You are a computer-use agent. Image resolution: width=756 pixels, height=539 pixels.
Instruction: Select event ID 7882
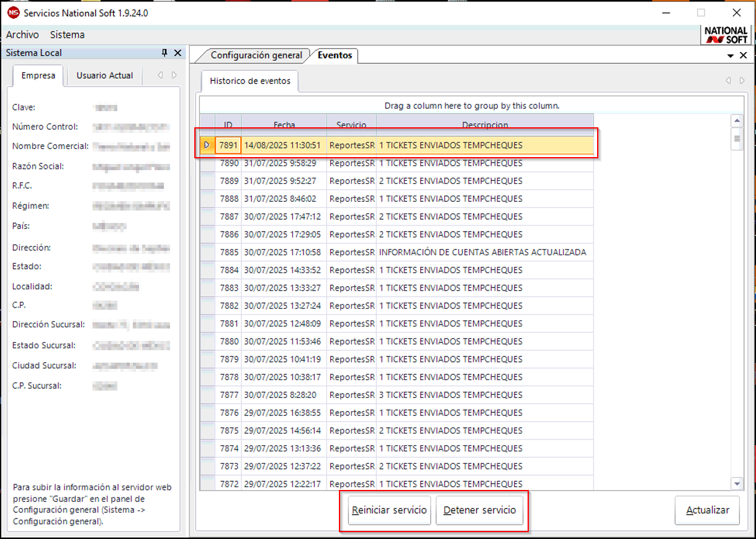click(x=229, y=306)
